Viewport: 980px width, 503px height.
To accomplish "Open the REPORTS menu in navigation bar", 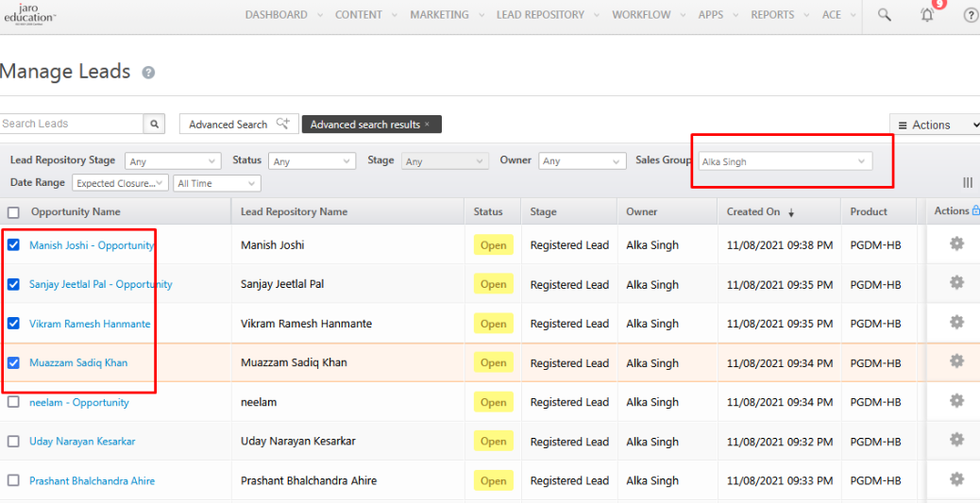I will pyautogui.click(x=772, y=15).
